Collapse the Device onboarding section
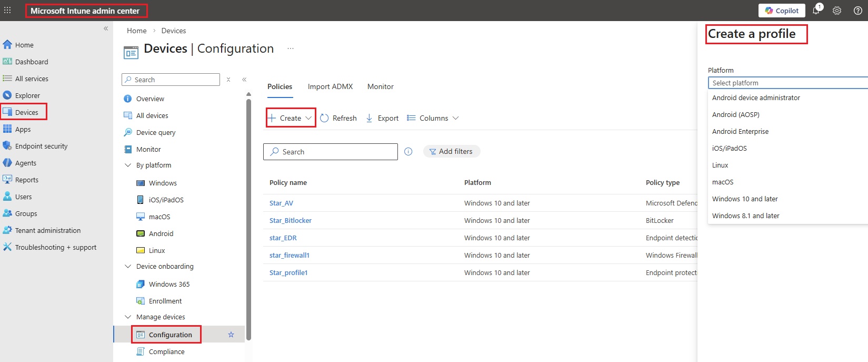The height and width of the screenshot is (362, 868). (128, 266)
